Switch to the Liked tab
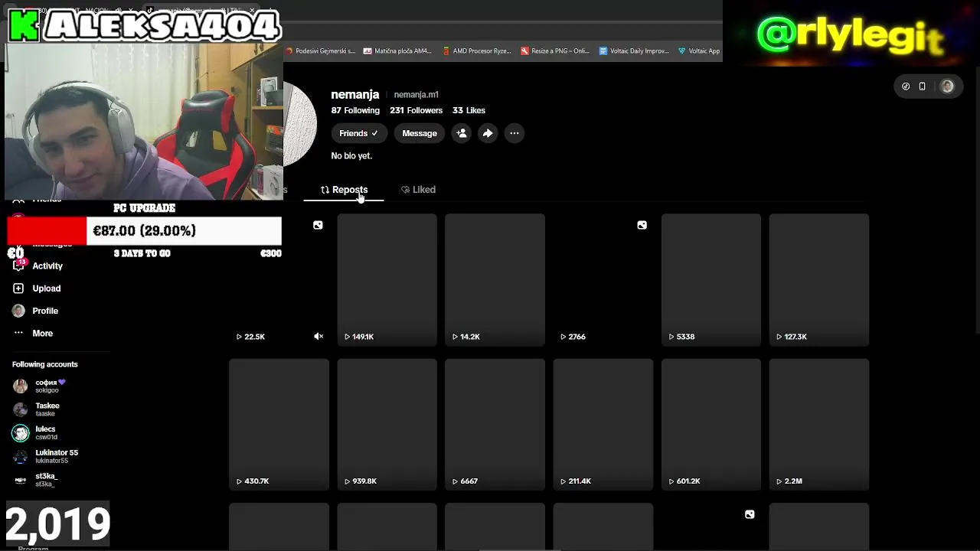 coord(418,190)
